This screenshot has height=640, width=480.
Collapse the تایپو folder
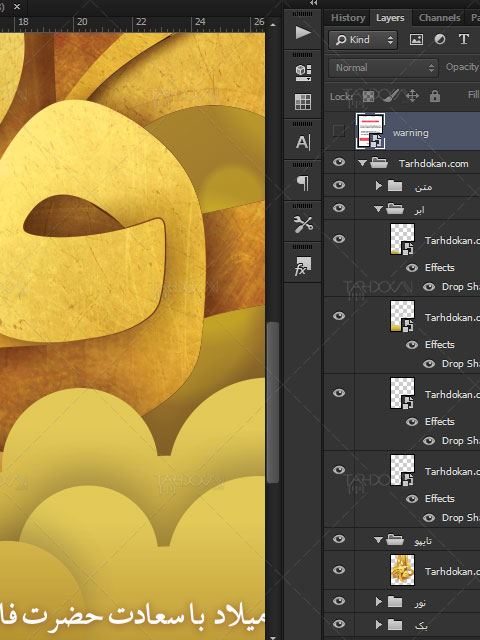click(x=378, y=540)
